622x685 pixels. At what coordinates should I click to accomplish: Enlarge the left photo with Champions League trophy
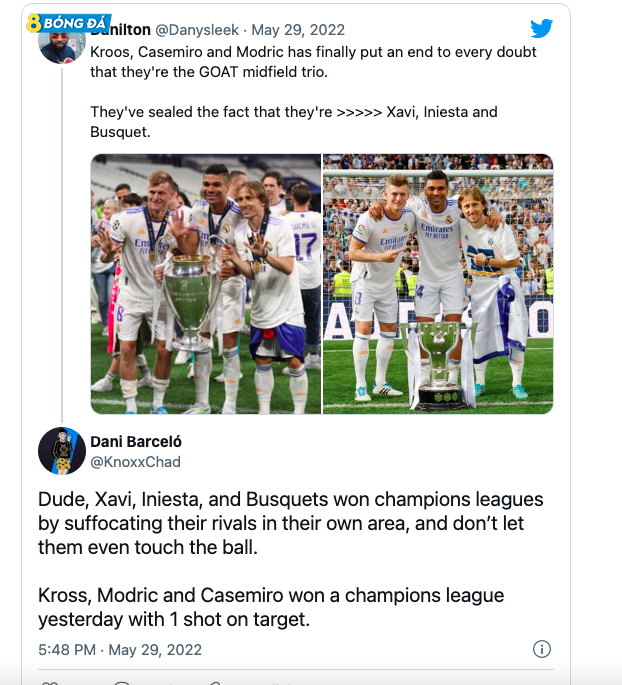click(x=206, y=284)
